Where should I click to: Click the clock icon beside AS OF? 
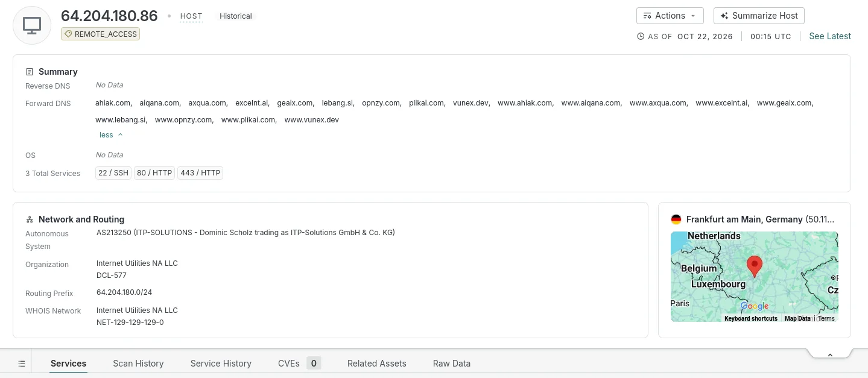click(641, 37)
